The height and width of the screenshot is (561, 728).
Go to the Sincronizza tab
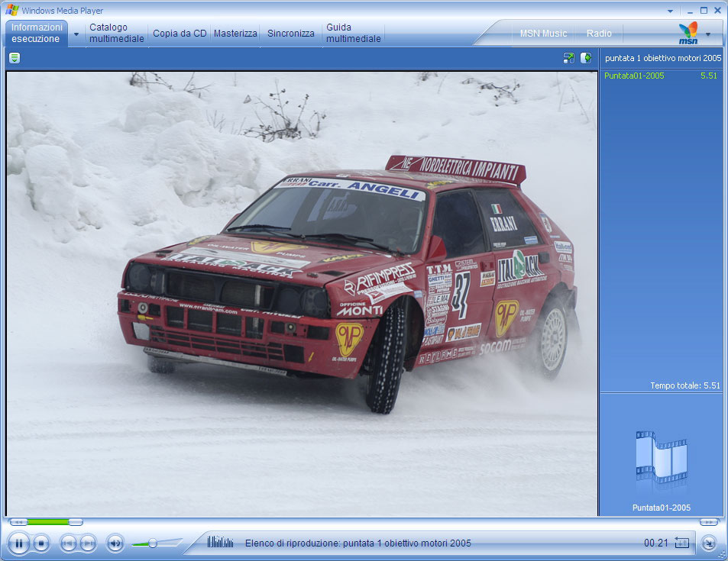(290, 34)
